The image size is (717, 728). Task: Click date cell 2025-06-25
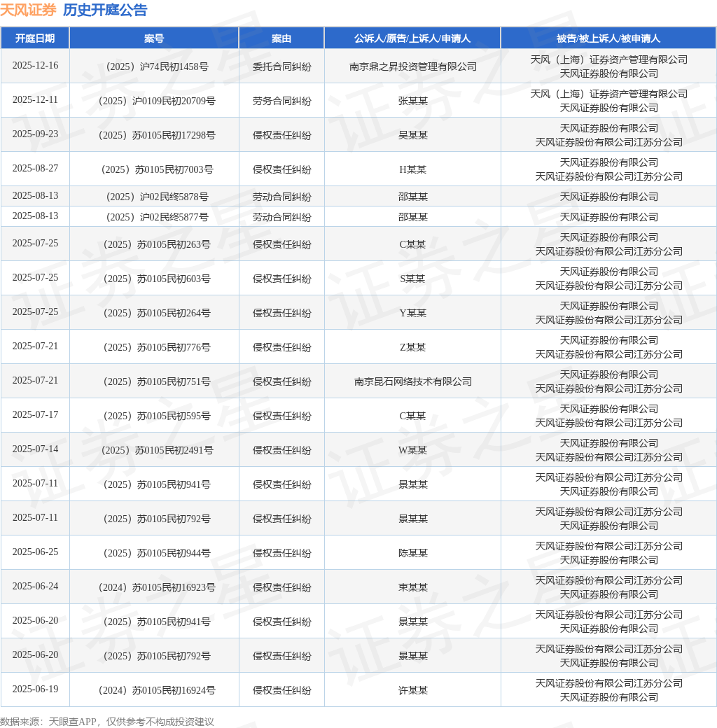35,552
